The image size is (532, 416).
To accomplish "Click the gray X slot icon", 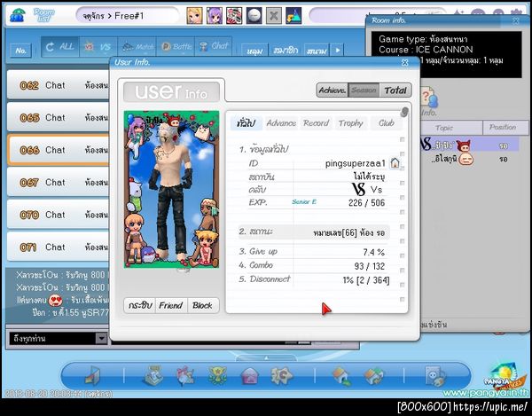I will tap(273, 16).
